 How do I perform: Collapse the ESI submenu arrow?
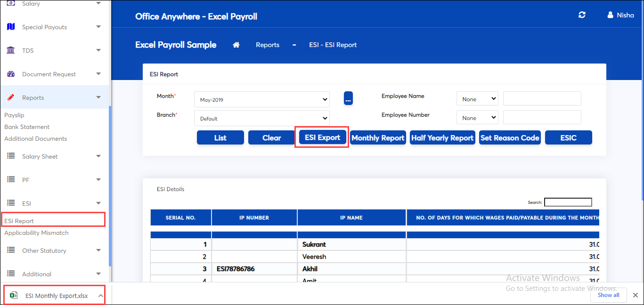pyautogui.click(x=98, y=203)
